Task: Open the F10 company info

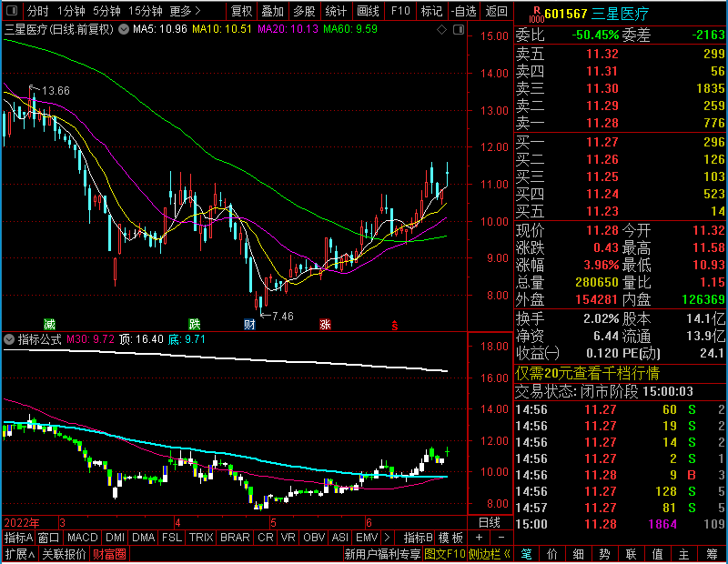Action: click(x=400, y=11)
